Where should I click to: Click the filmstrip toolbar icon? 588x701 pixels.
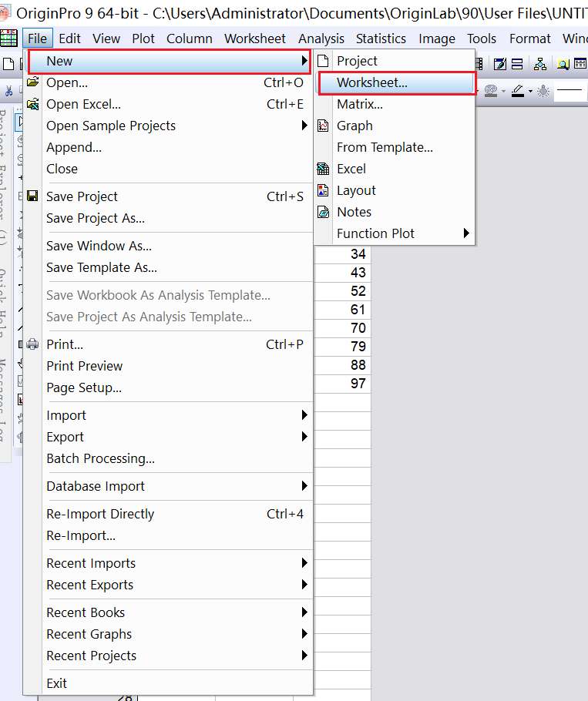[479, 65]
